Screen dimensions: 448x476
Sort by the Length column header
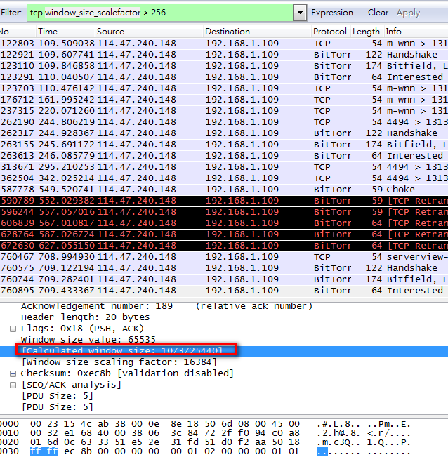click(x=366, y=32)
